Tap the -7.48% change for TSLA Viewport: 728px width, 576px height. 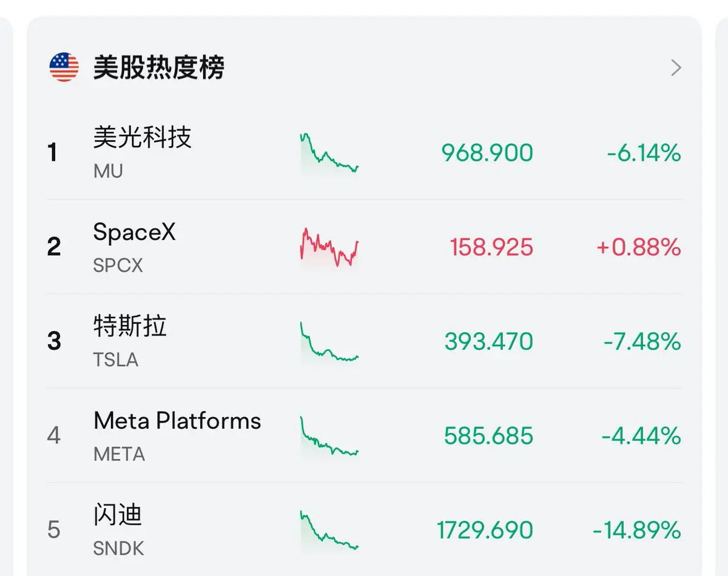tap(642, 342)
